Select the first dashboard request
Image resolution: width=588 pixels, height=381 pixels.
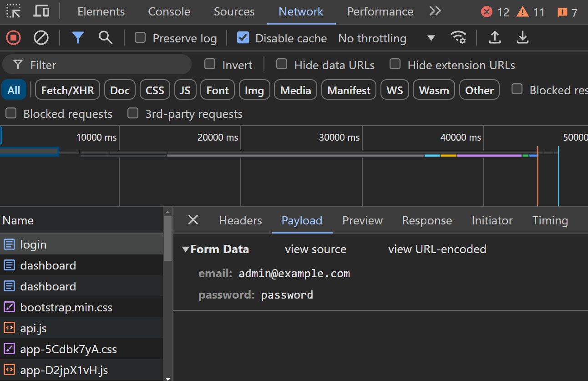point(81,265)
